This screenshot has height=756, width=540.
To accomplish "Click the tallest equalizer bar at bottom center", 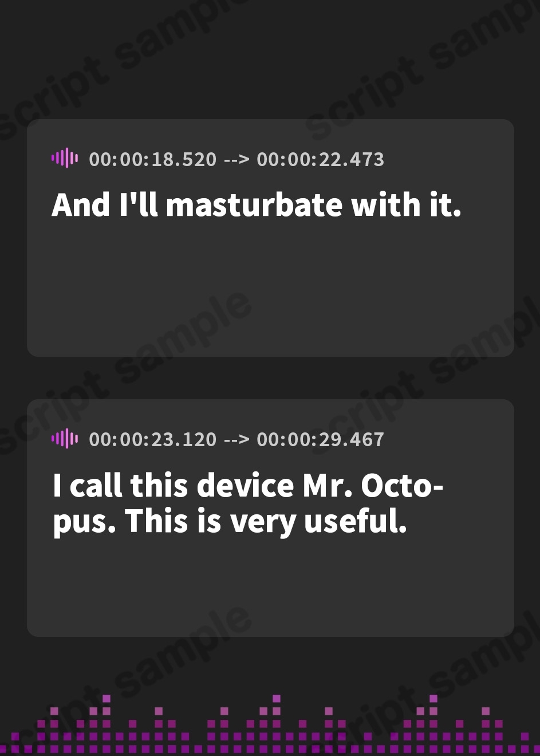I will [277, 724].
